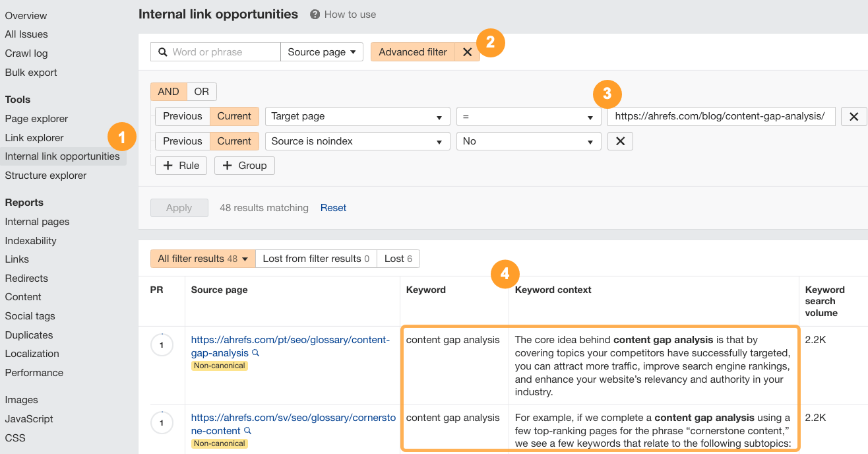Click inspect magnifier beside the pt glossary link
This screenshot has height=454, width=868.
[256, 353]
